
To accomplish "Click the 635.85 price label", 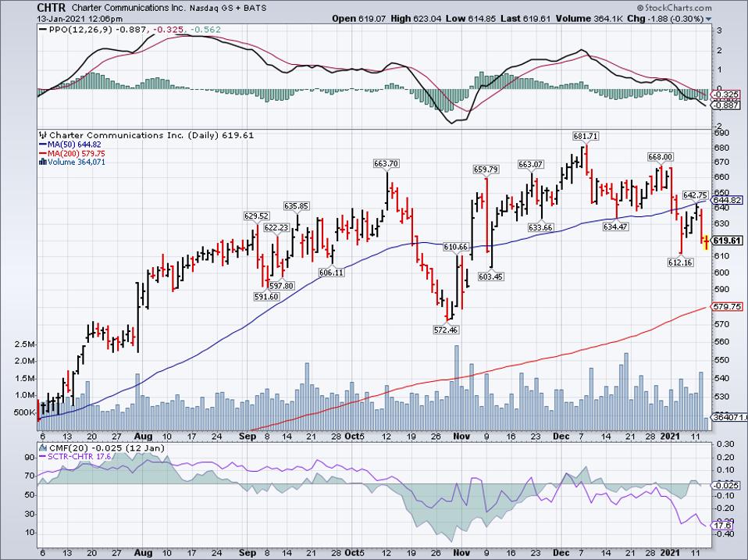I will point(296,206).
